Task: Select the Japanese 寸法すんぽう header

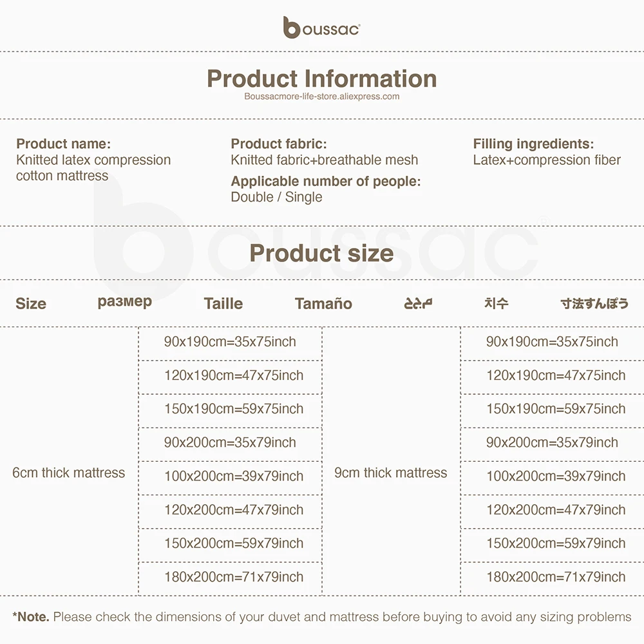Action: pos(594,303)
